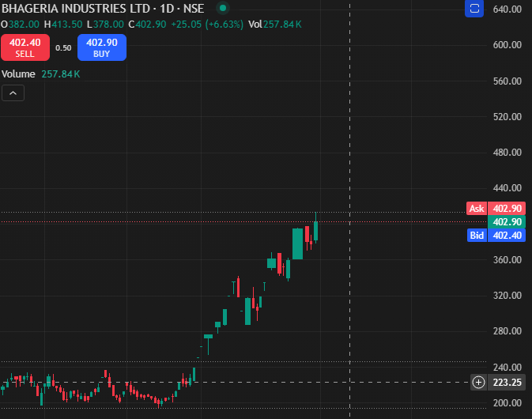Click the 640.00 price axis label

507,9
